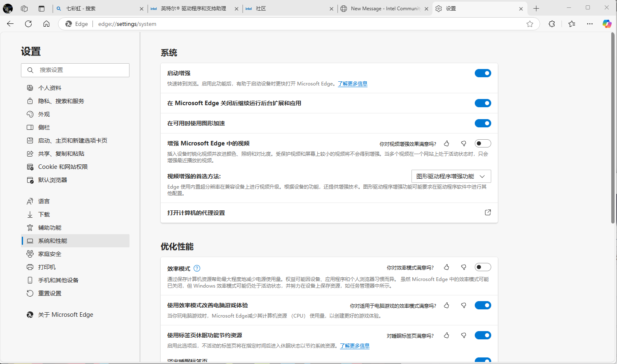Viewport: 617px width, 364px height.
Task: Open the Extensions puzzle icon
Action: 552,24
